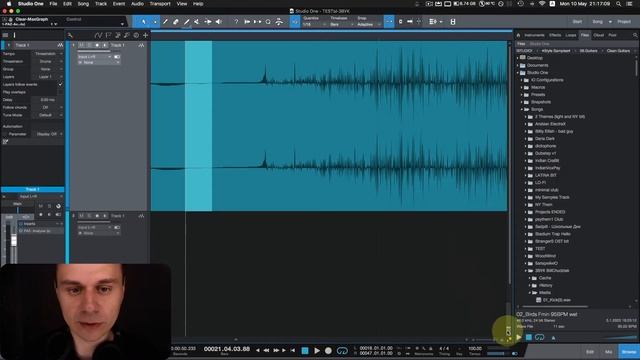Open the Transport menu
This screenshot has width=640, height=360.
(160, 4)
